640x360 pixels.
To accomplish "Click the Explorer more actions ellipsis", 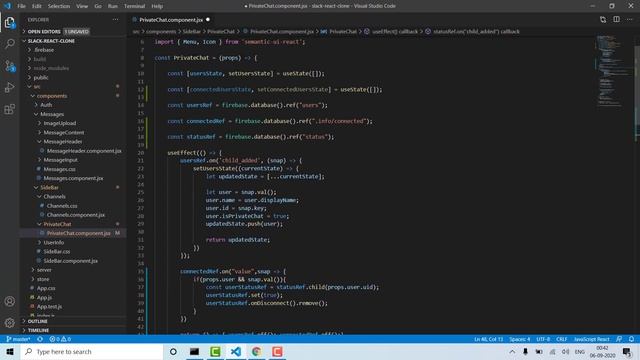I will pos(116,20).
